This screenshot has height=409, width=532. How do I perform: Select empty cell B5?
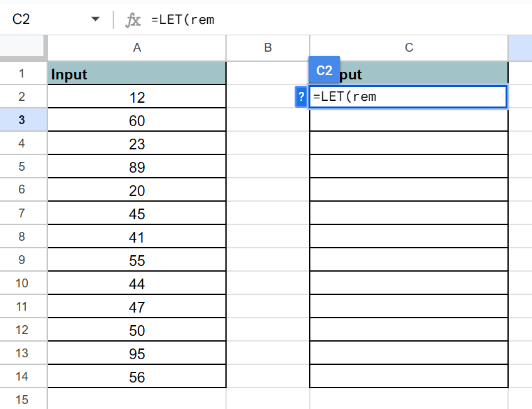(268, 167)
